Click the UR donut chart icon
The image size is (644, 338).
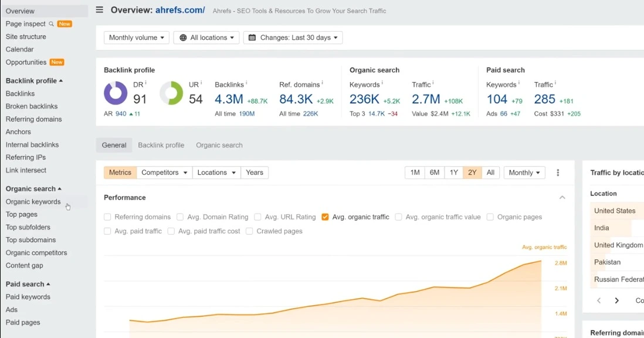(x=171, y=93)
